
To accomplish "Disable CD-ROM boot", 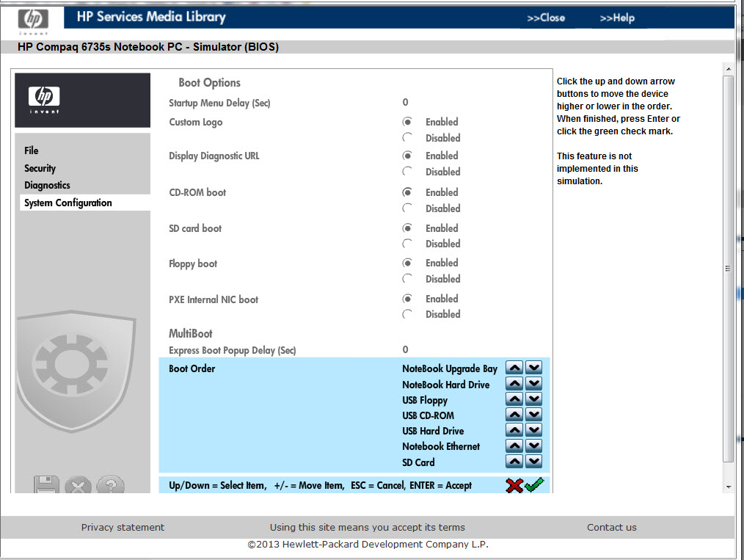I will click(407, 208).
